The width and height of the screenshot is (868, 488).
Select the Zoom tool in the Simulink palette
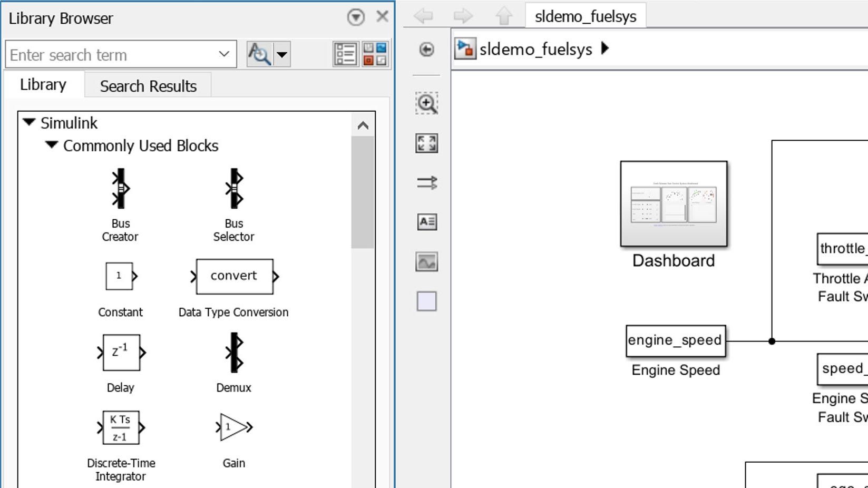pos(427,103)
